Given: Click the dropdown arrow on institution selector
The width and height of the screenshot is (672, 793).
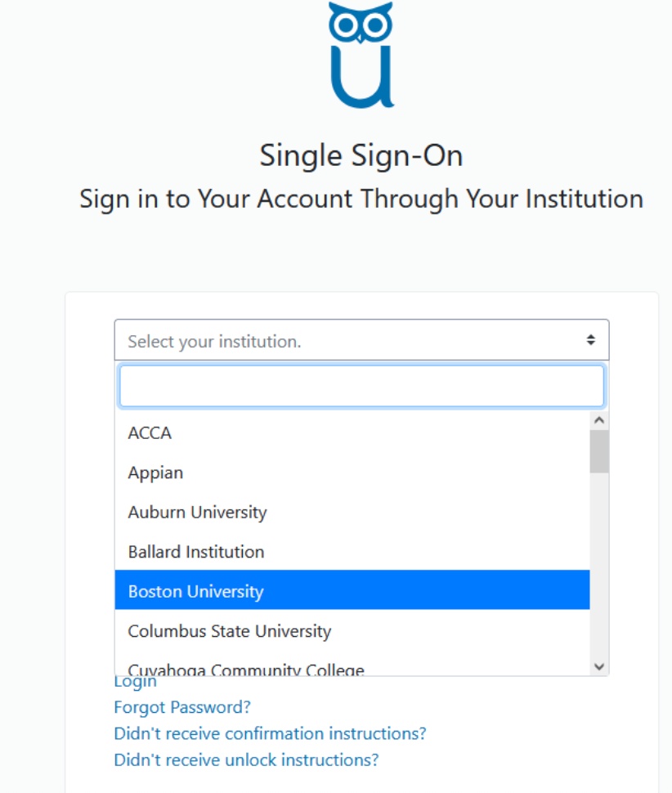Looking at the screenshot, I should click(x=590, y=340).
